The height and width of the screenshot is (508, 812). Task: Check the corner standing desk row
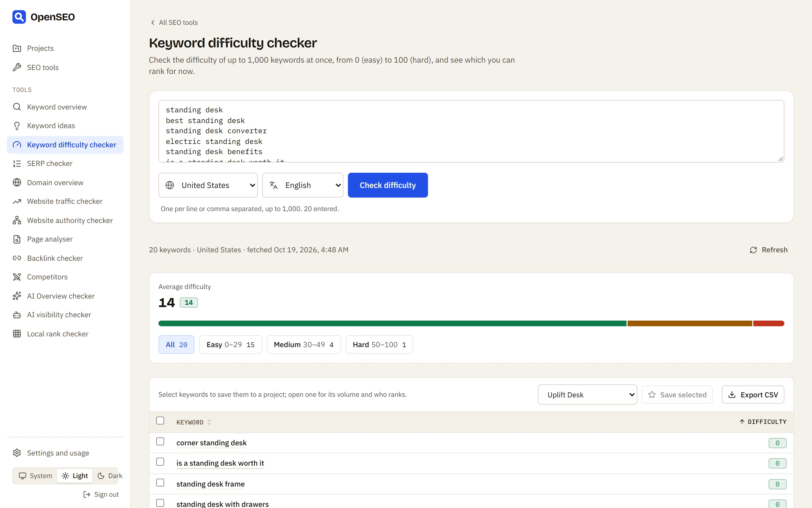pyautogui.click(x=160, y=441)
